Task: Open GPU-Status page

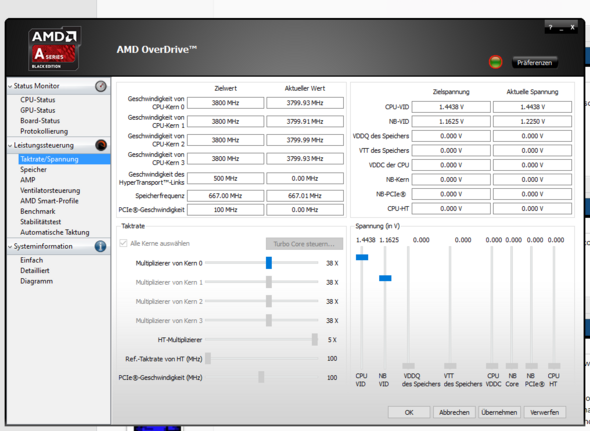Action: tap(38, 110)
